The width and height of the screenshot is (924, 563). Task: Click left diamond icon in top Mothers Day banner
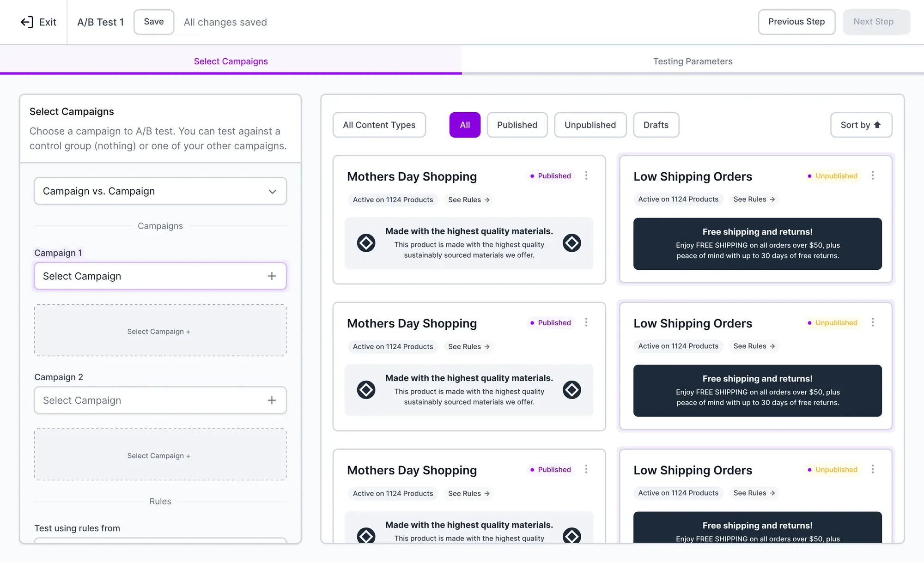coord(366,243)
